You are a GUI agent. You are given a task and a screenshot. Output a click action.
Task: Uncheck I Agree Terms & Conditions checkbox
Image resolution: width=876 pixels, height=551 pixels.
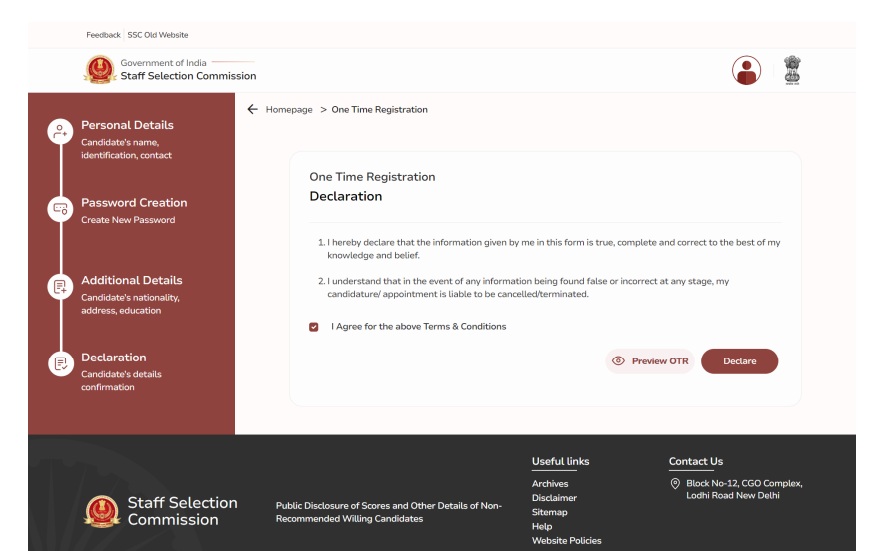(314, 327)
